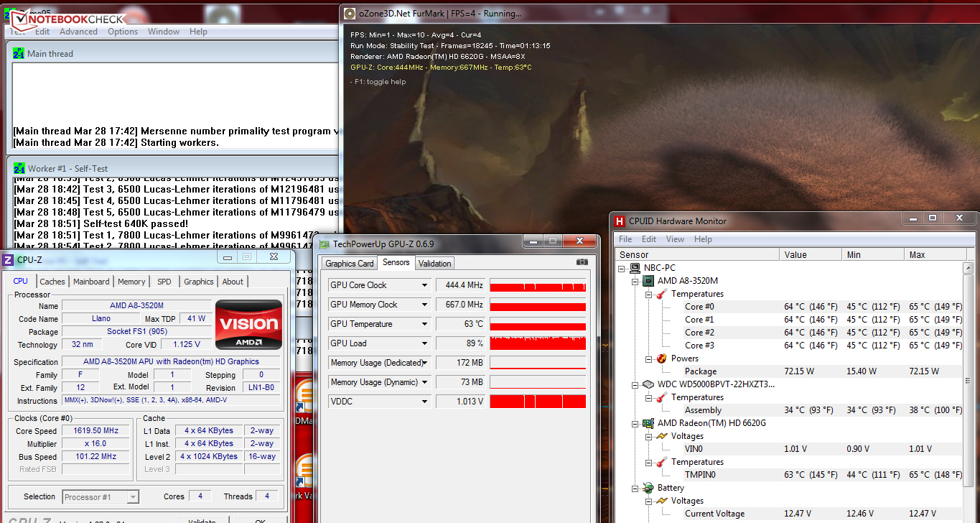980x523 pixels.
Task: Click the Main thread window icon in Prime95
Action: click(x=19, y=53)
